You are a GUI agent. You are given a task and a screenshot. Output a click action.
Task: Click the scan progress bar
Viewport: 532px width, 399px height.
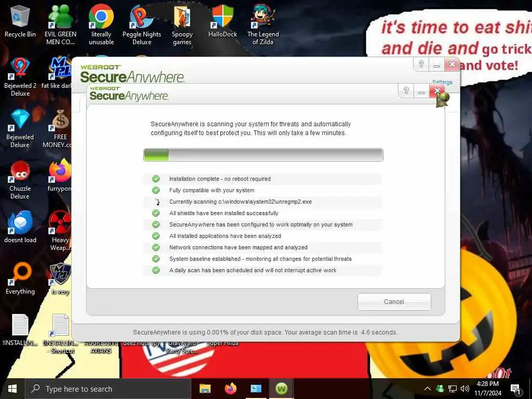coord(263,155)
